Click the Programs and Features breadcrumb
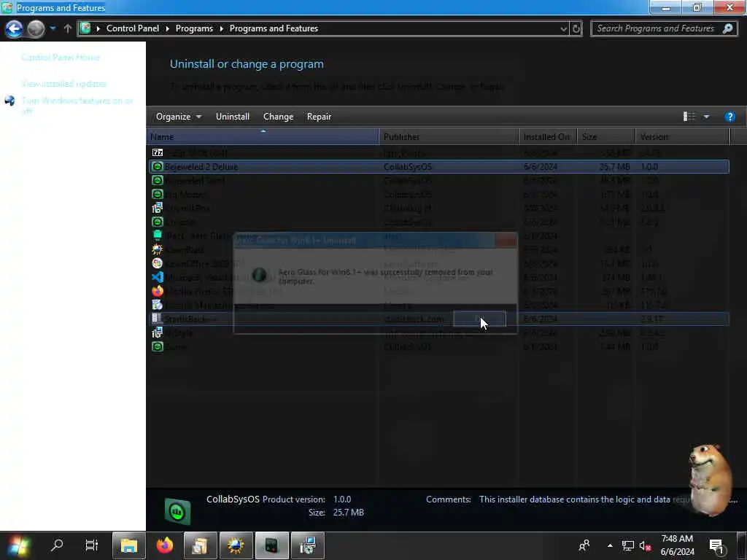The height and width of the screenshot is (560, 747). pos(274,28)
